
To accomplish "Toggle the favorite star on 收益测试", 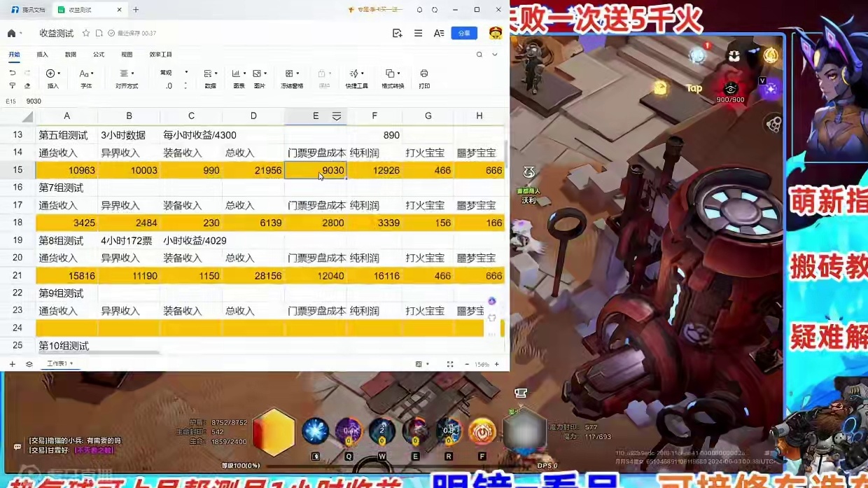I will [86, 33].
